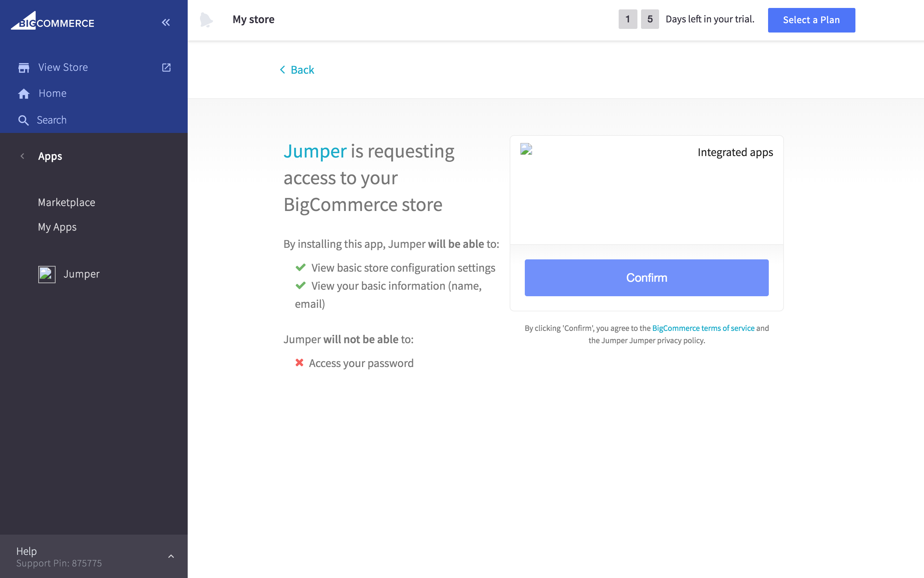Click the trial day counter digit 1
Screen dimensions: 924x578
(x=628, y=19)
